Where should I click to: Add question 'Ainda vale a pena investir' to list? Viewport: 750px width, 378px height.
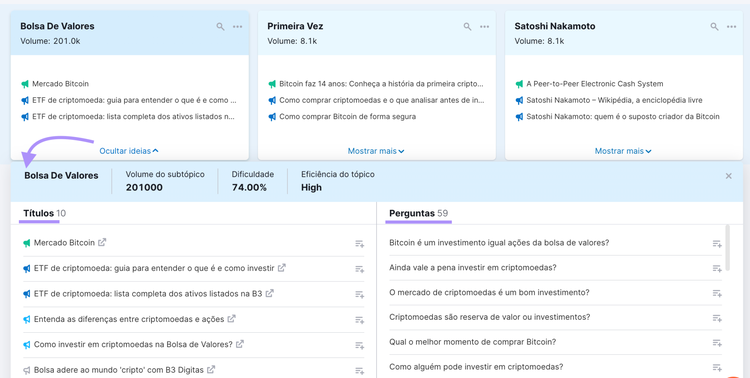pos(717,269)
